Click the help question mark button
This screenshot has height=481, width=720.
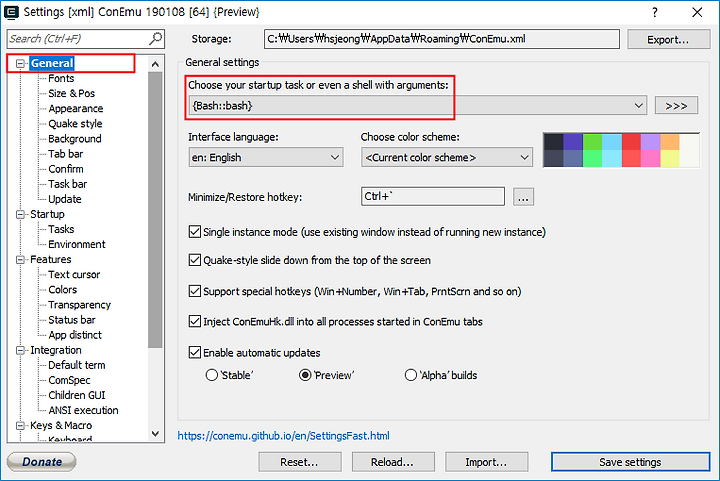pyautogui.click(x=654, y=12)
